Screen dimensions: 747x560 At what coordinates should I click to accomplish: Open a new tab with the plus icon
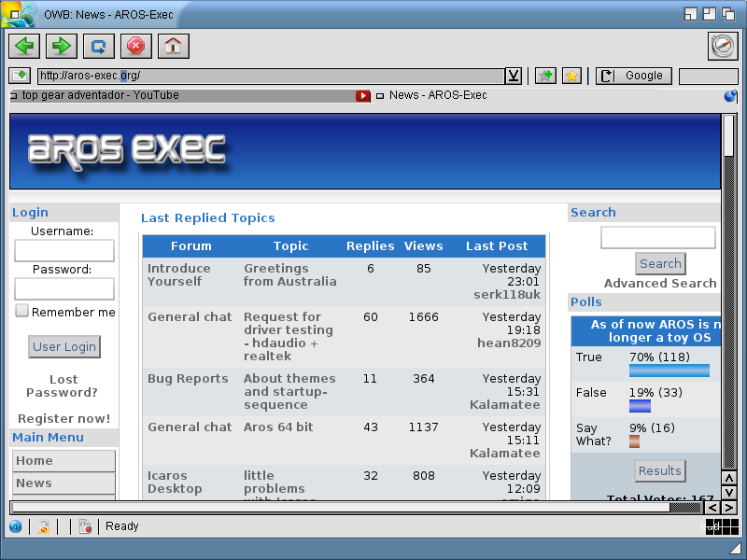20,76
